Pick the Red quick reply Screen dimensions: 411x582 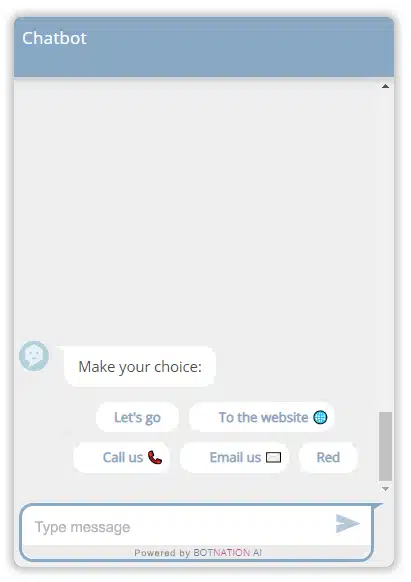pyautogui.click(x=328, y=457)
